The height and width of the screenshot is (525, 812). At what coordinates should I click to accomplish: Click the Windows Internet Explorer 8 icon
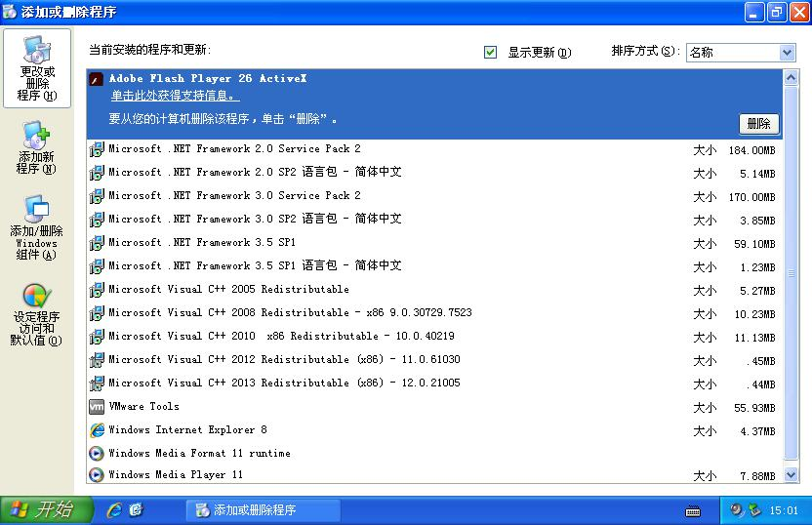(x=97, y=430)
